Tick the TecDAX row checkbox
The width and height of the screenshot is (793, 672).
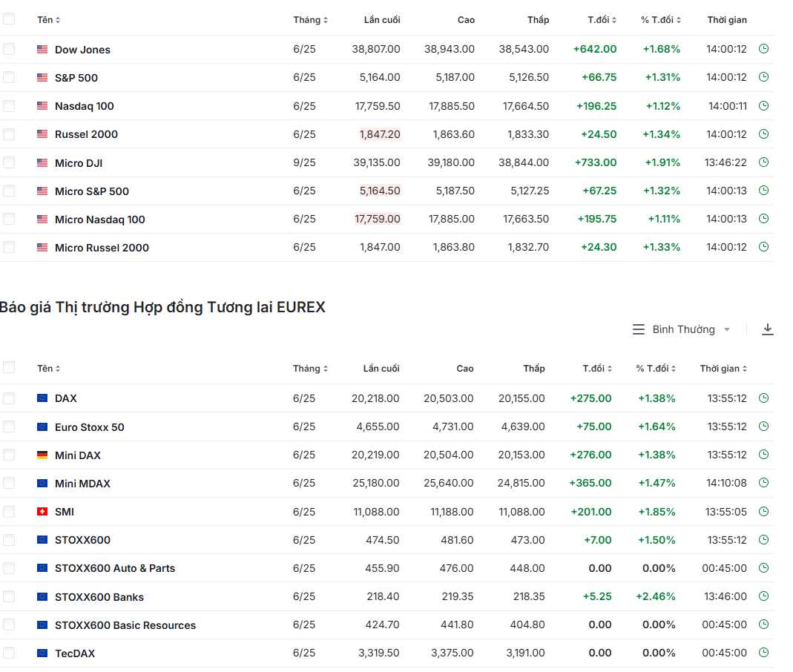(x=9, y=653)
